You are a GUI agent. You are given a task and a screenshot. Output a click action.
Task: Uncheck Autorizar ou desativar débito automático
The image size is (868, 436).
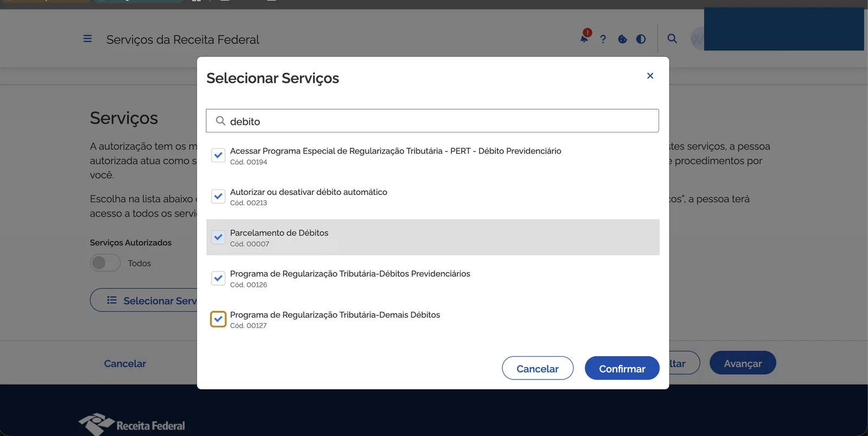point(218,196)
